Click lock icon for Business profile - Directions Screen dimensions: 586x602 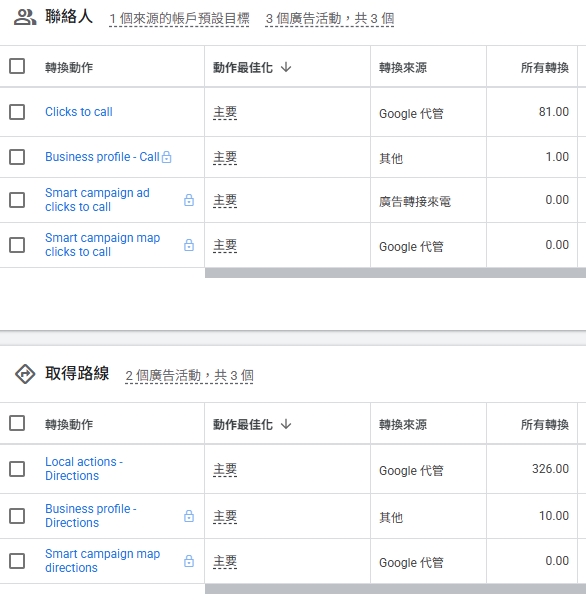click(x=189, y=516)
